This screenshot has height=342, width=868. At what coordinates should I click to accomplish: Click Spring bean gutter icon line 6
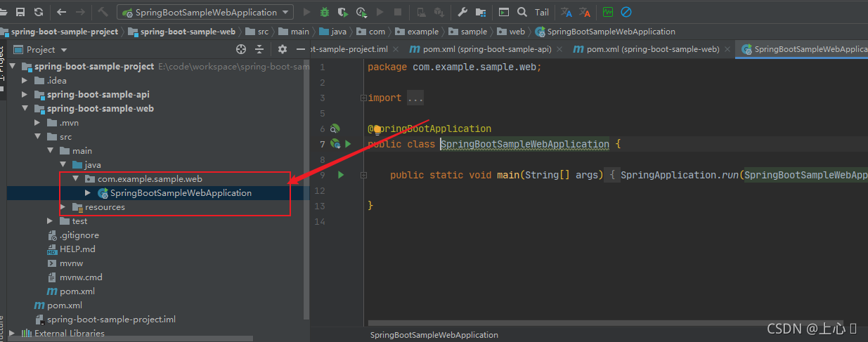(335, 129)
